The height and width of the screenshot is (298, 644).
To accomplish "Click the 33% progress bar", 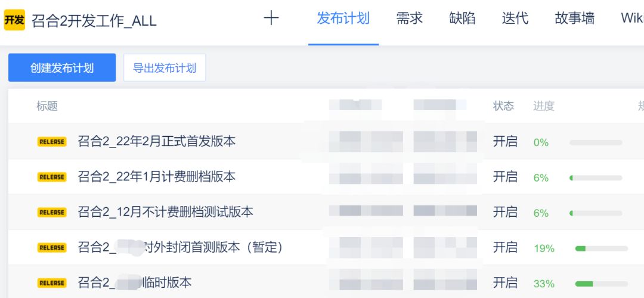I will (601, 284).
